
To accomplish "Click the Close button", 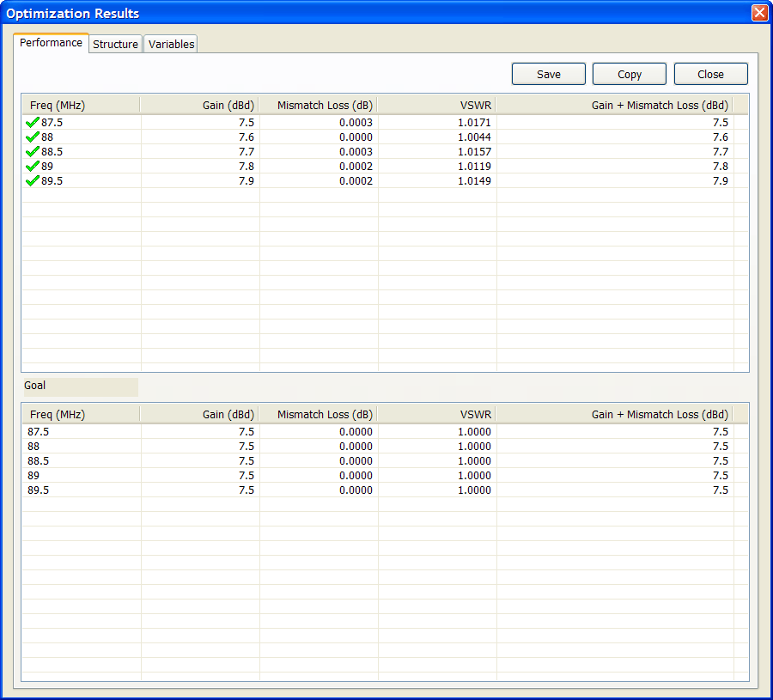I will (710, 74).
